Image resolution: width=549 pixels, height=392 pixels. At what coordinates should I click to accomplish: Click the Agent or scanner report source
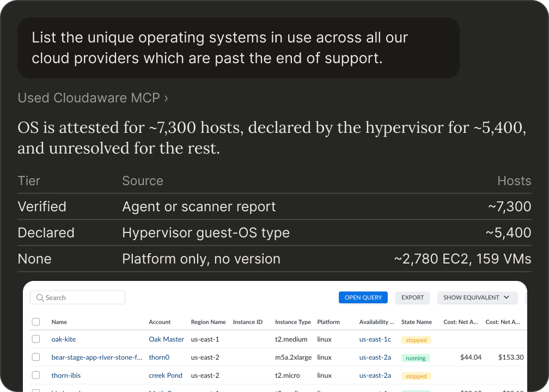[x=199, y=206]
